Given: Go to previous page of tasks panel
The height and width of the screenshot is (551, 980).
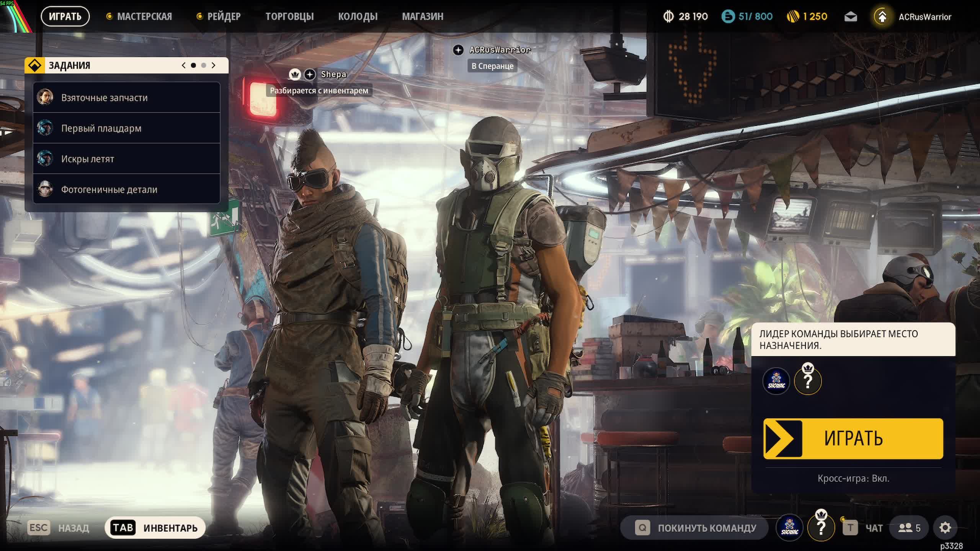Looking at the screenshot, I should [x=184, y=65].
